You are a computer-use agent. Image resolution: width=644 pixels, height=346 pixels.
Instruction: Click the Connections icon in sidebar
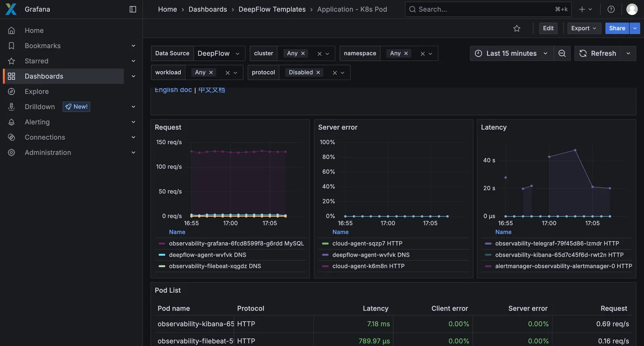pyautogui.click(x=11, y=137)
